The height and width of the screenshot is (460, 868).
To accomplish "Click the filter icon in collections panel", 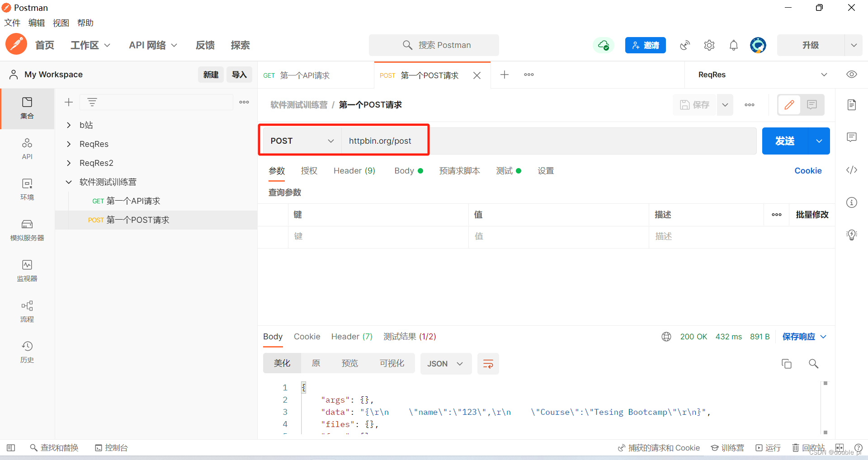I will (x=92, y=102).
